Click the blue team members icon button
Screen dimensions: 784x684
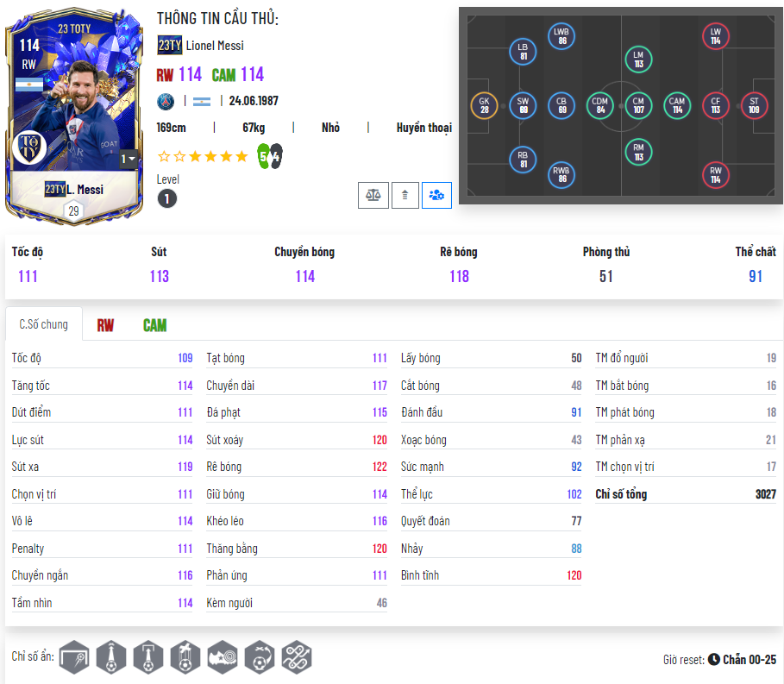pyautogui.click(x=436, y=195)
